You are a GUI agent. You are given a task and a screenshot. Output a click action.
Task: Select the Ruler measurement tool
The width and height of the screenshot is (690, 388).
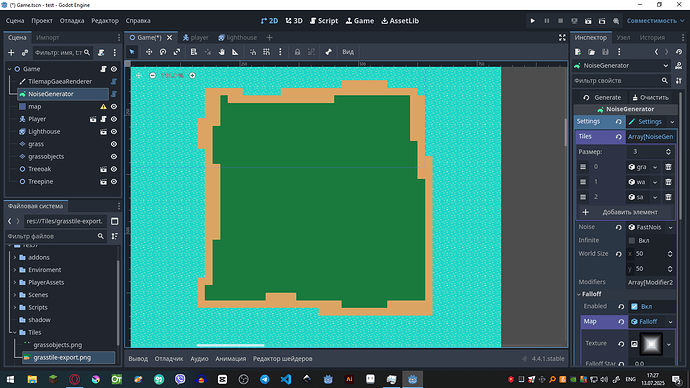coord(235,52)
